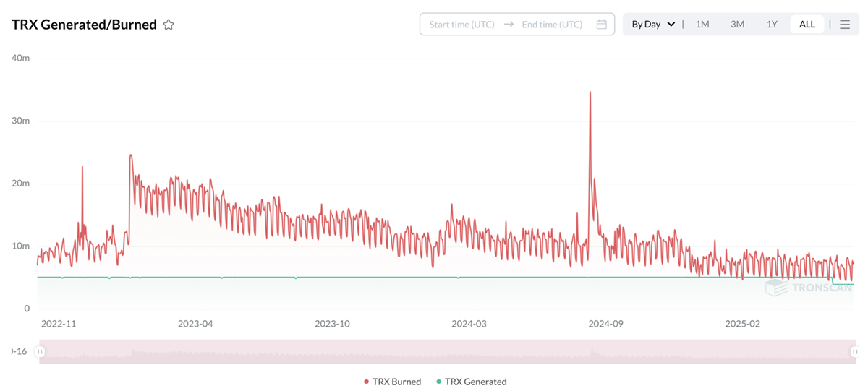Click the End time (UTC) field

pyautogui.click(x=552, y=25)
